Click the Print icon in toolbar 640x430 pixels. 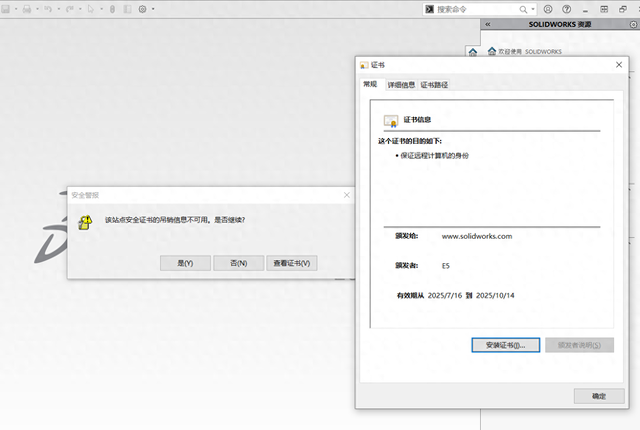point(27,9)
